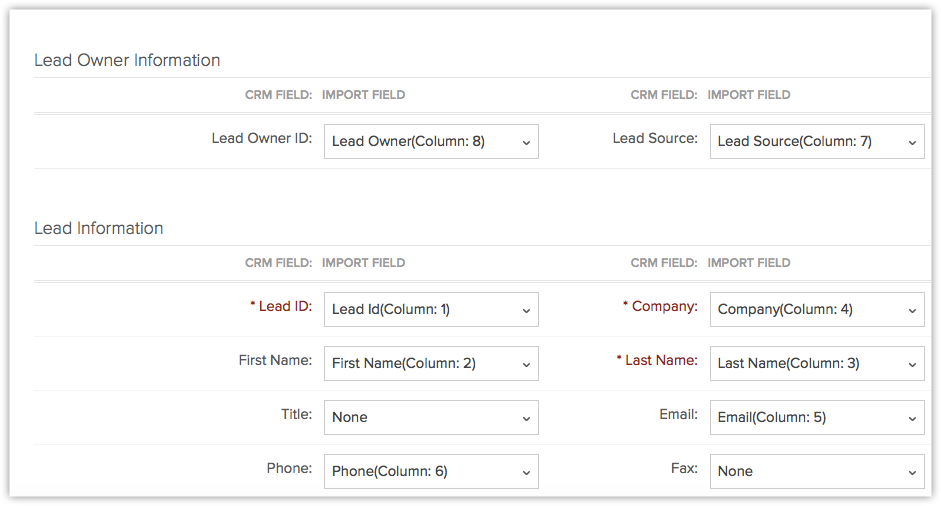Select the Title dropdown showing None

[x=431, y=418]
